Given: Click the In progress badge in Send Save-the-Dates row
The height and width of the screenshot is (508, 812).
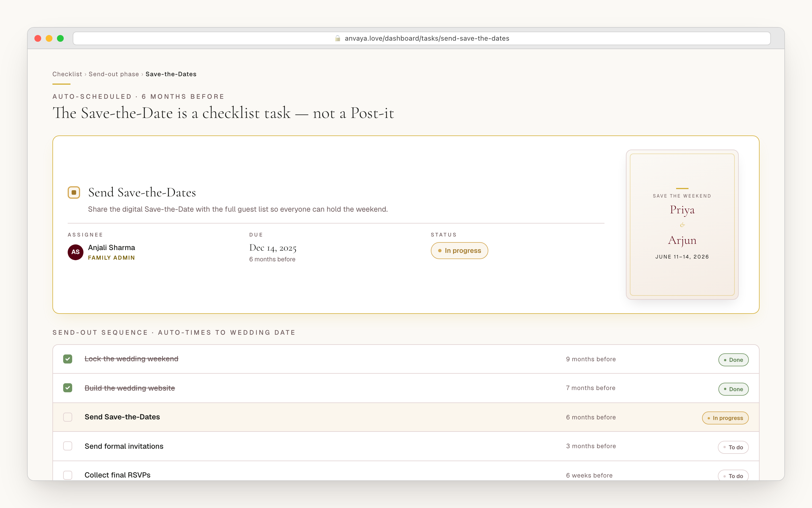Looking at the screenshot, I should pyautogui.click(x=725, y=418).
